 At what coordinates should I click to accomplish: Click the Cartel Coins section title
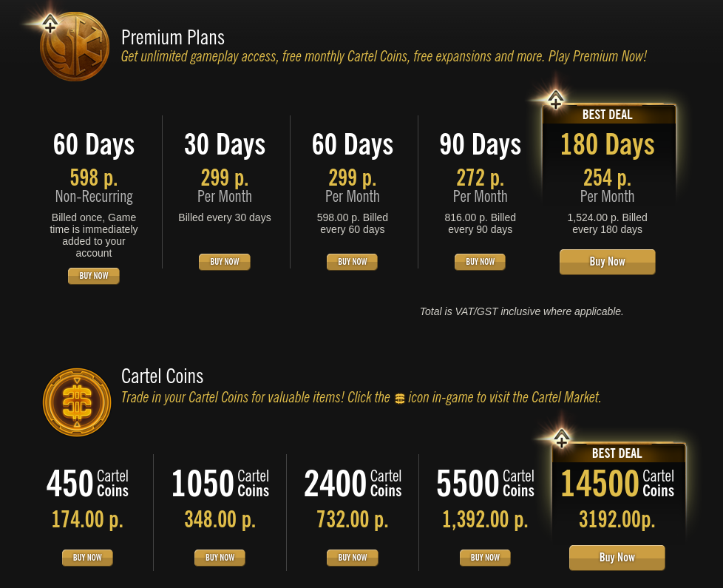[162, 376]
